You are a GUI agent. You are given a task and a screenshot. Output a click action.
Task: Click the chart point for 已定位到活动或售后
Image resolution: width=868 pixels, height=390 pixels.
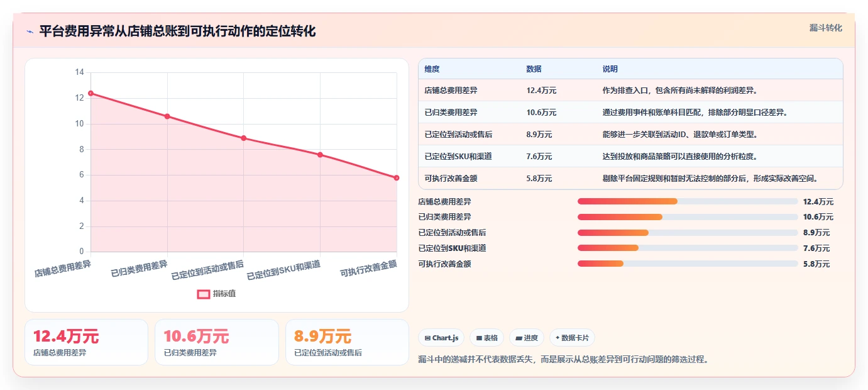tap(243, 138)
